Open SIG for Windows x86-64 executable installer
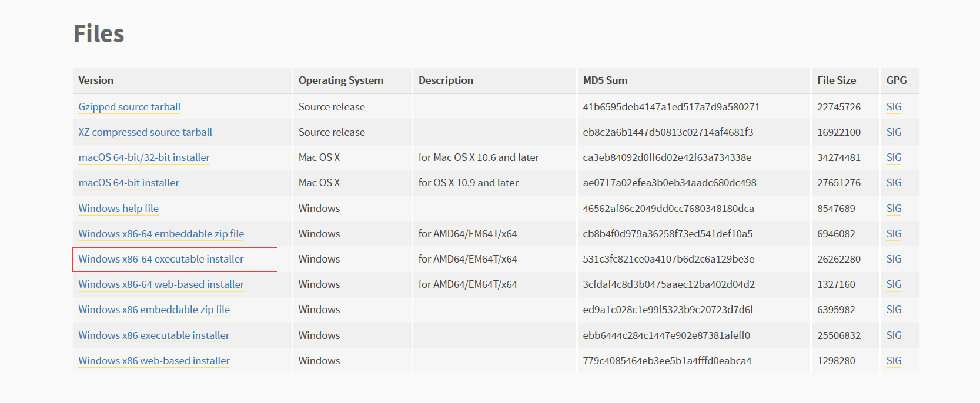Image resolution: width=980 pixels, height=403 pixels. pyautogui.click(x=894, y=259)
